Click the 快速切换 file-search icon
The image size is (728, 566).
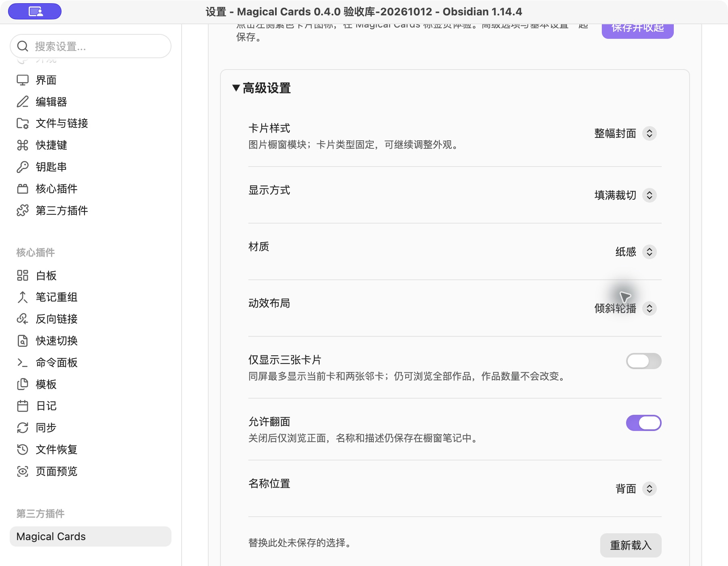[x=23, y=341]
